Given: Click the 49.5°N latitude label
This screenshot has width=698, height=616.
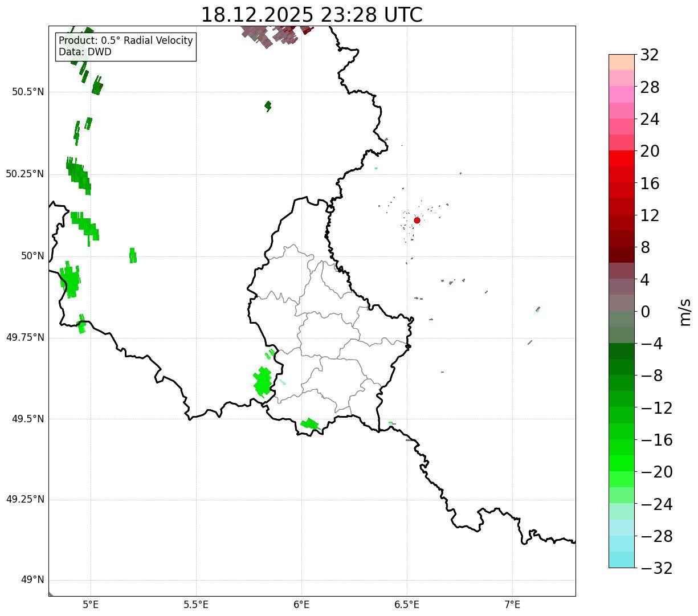Looking at the screenshot, I should [x=28, y=419].
